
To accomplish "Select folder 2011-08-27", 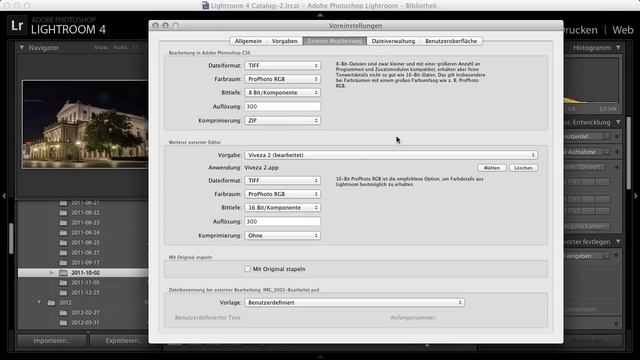I will [x=85, y=253].
